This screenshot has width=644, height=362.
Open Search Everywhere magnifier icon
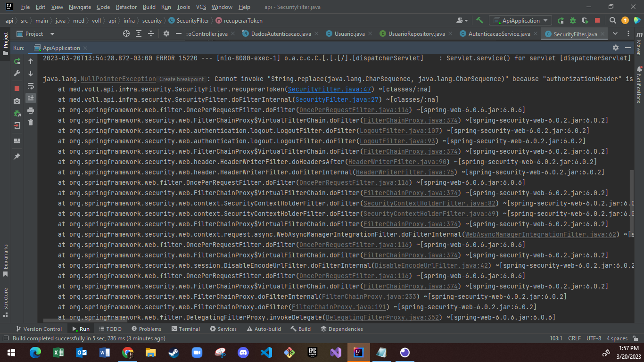point(612,20)
